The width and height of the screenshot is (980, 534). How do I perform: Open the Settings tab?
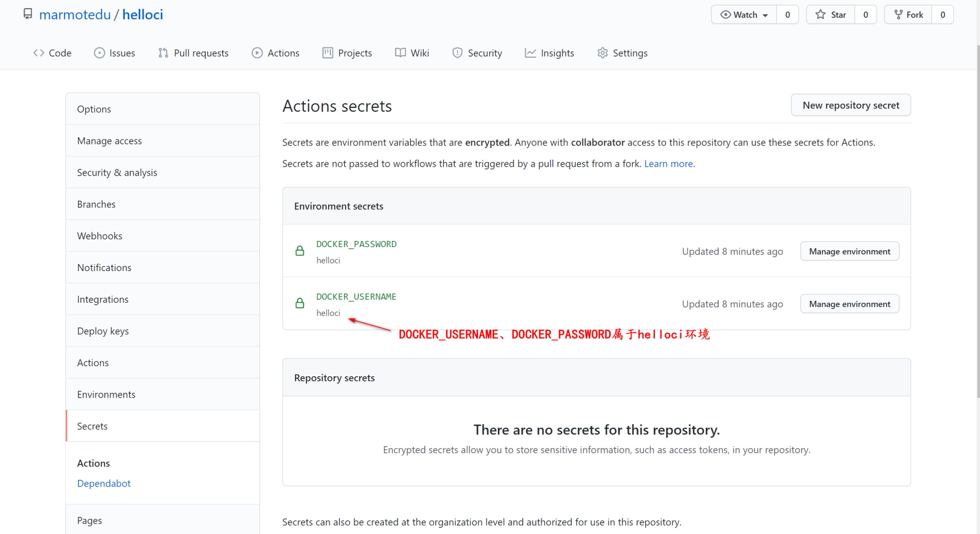(x=623, y=53)
